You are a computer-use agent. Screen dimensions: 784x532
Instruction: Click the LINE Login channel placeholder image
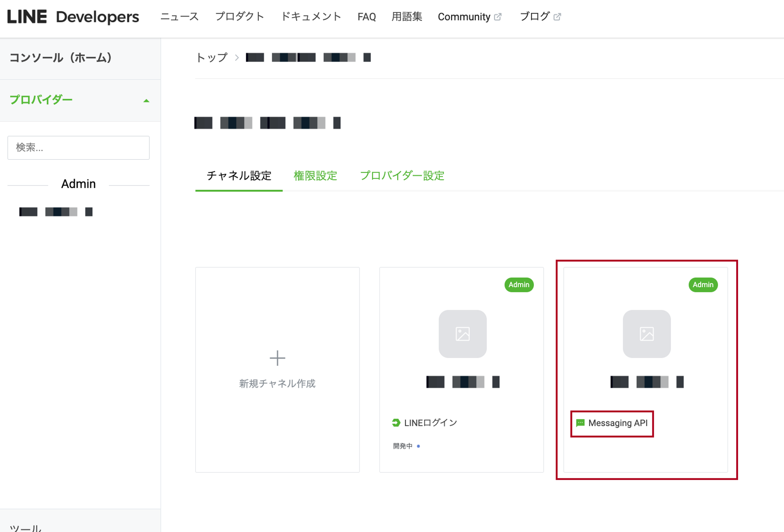[463, 334]
